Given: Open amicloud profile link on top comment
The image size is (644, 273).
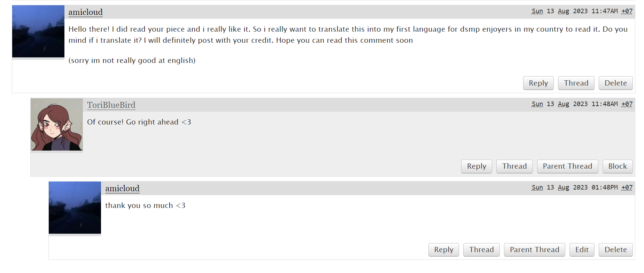Looking at the screenshot, I should (86, 12).
